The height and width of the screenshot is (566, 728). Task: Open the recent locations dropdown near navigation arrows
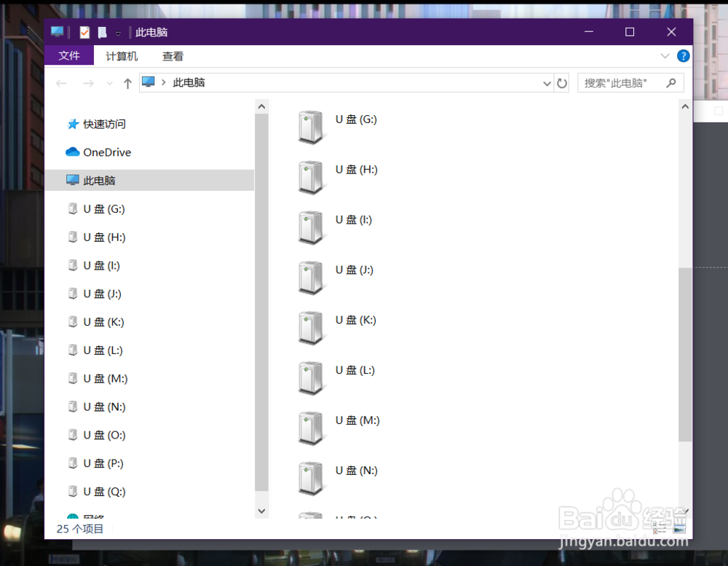[109, 83]
